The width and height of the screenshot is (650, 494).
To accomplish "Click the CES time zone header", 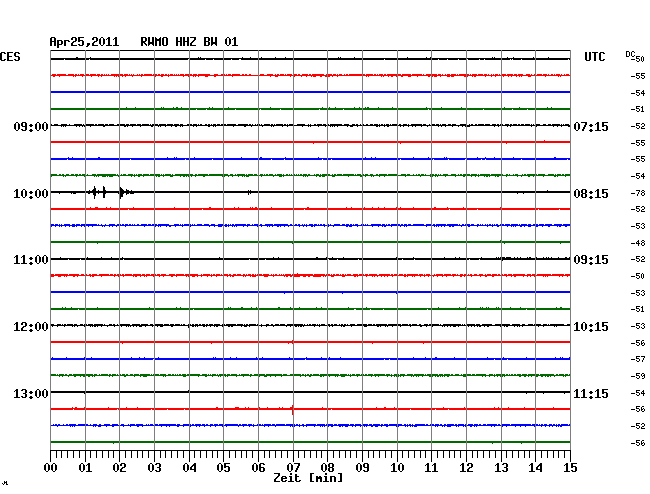I will click(x=10, y=57).
